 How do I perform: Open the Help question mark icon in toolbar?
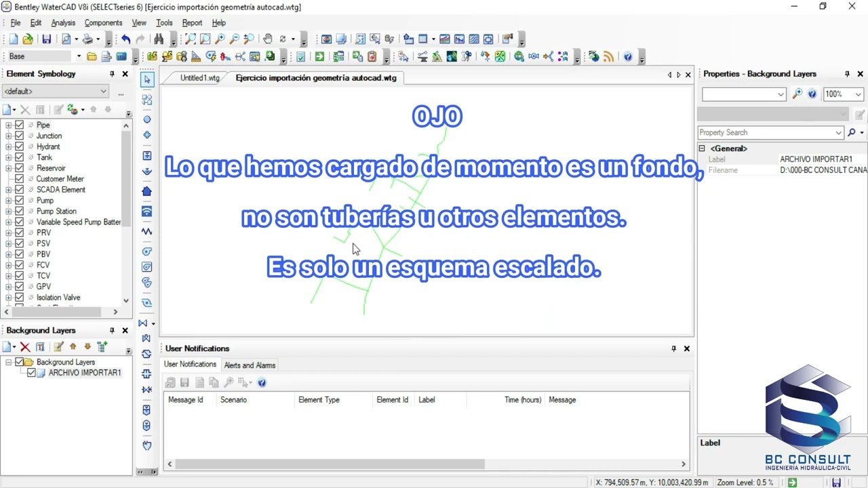click(x=628, y=57)
